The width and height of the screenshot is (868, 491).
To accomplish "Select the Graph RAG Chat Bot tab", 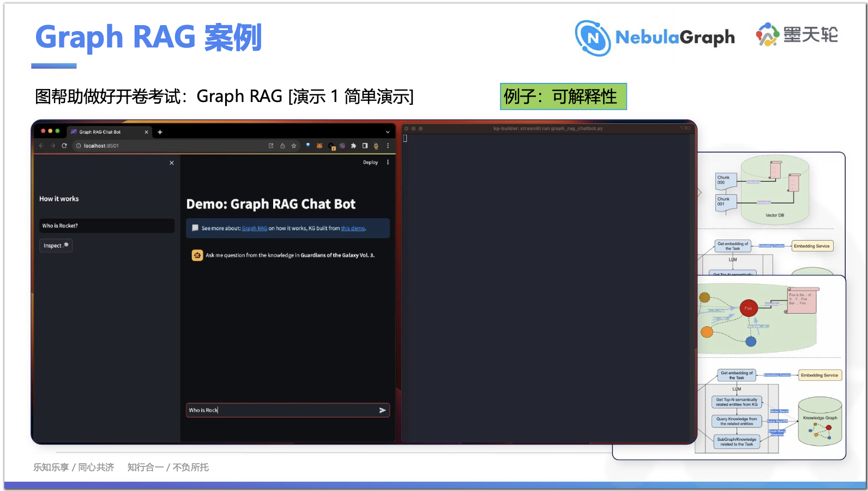I will pyautogui.click(x=109, y=132).
